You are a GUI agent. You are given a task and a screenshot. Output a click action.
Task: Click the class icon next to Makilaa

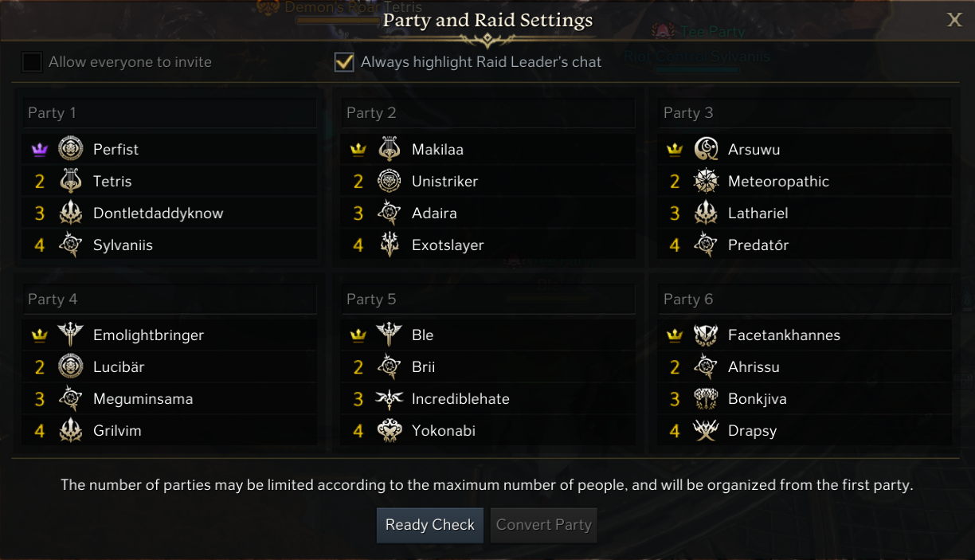click(x=389, y=149)
